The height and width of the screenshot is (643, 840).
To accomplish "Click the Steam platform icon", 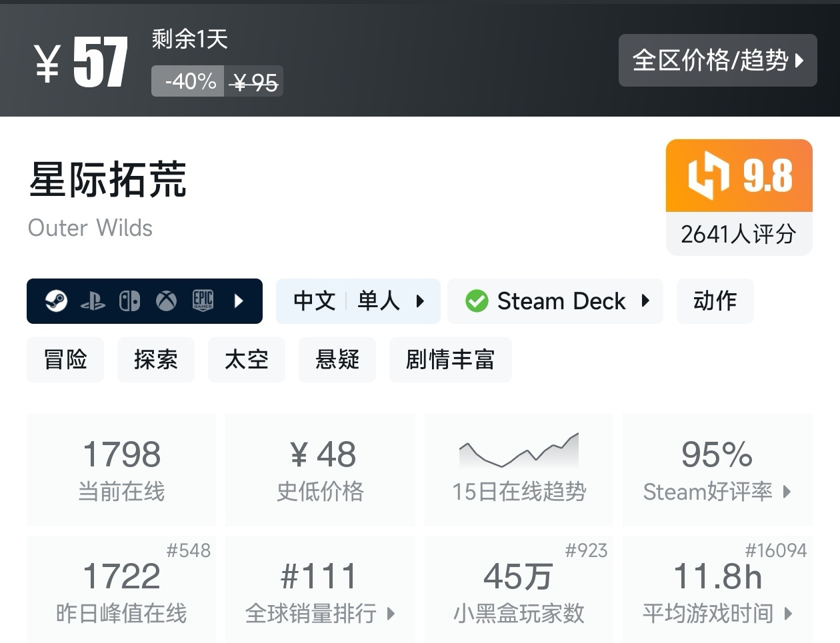I will [56, 301].
